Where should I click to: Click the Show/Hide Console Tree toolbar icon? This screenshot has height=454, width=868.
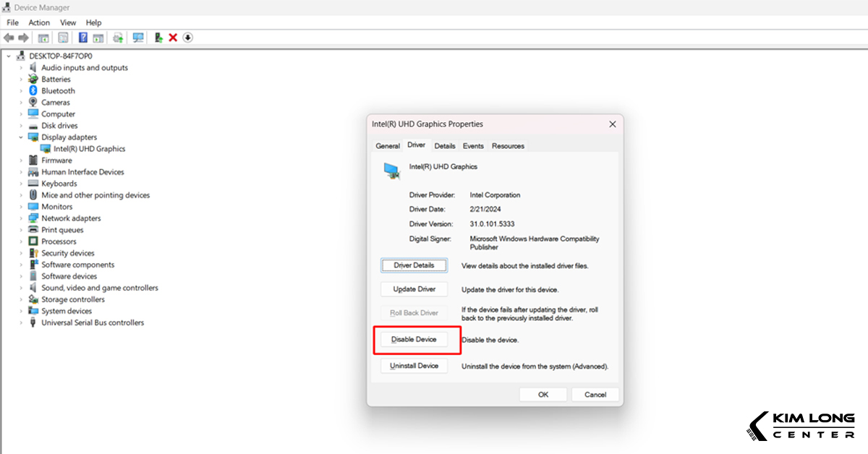coord(43,38)
